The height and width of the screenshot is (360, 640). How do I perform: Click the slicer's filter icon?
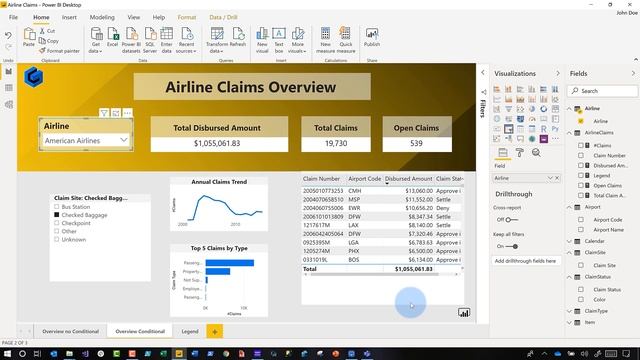(104, 113)
